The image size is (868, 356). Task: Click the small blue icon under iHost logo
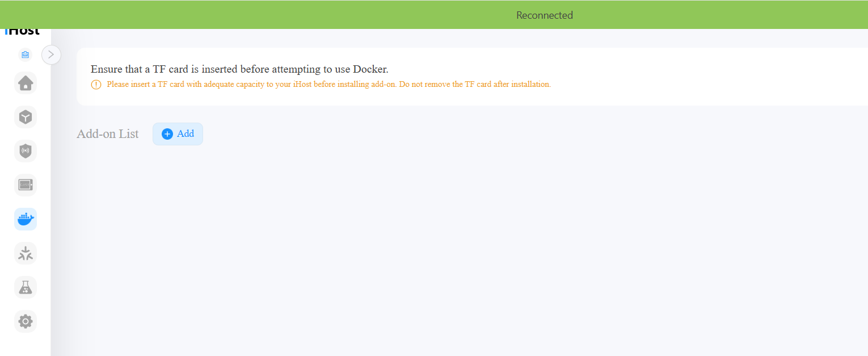click(25, 55)
